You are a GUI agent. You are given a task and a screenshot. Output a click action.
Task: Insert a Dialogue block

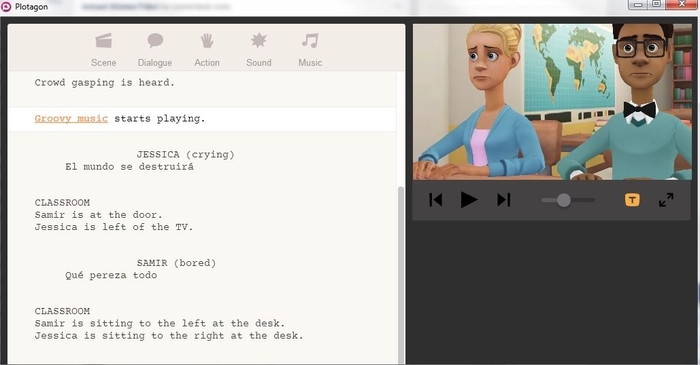tap(155, 50)
